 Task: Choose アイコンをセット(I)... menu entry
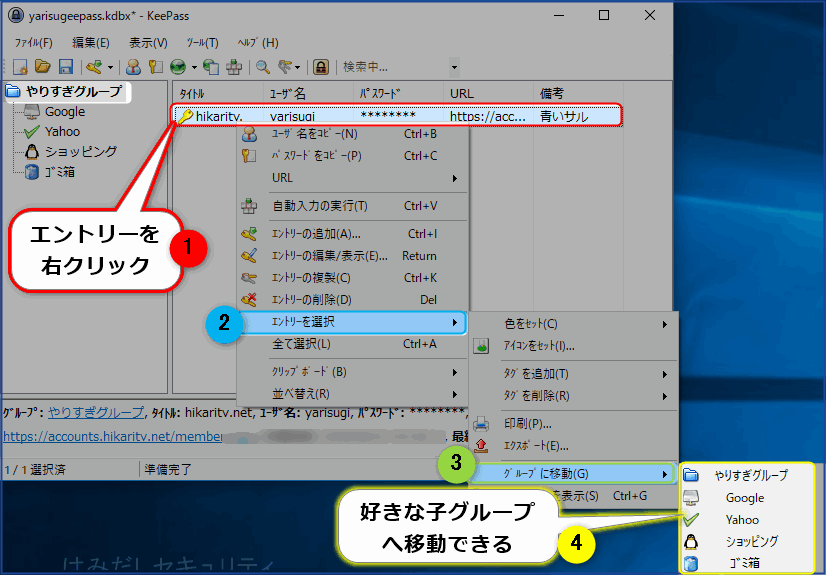pos(573,346)
